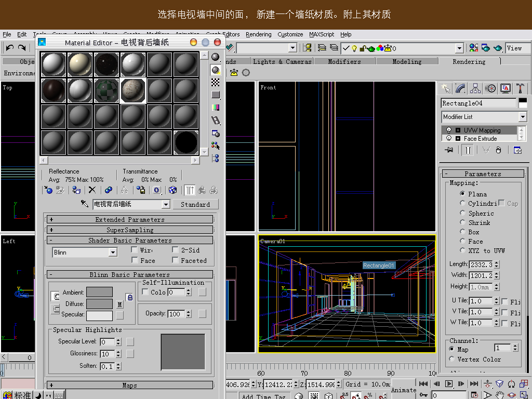Click the Undo arrow in main toolbar
532x399 pixels.
[x=9, y=48]
